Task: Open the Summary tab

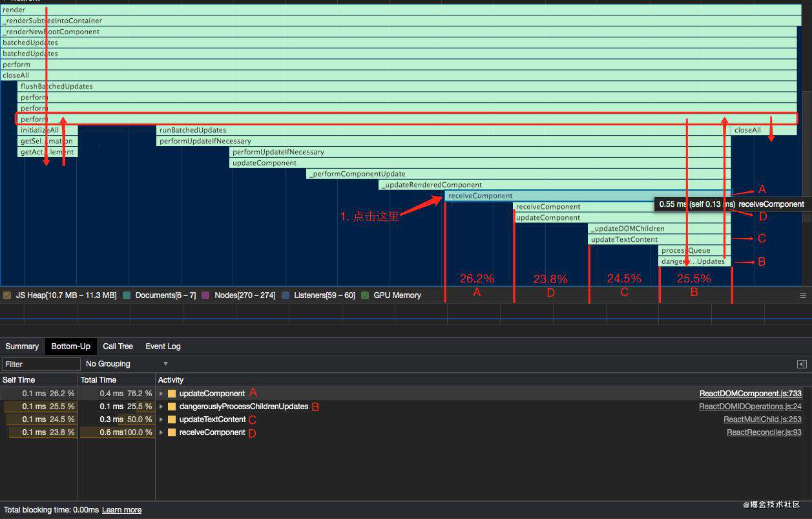Action: click(x=22, y=346)
